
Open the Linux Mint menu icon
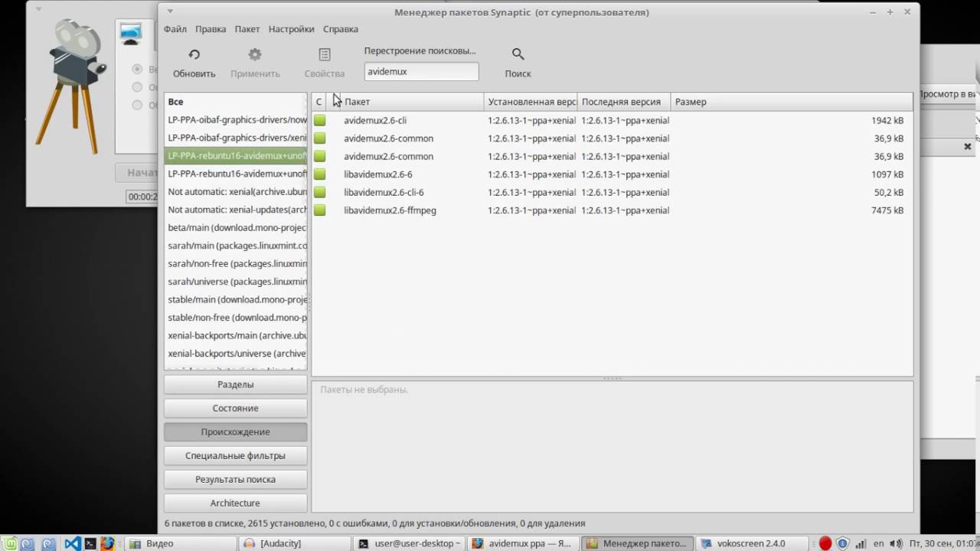pos(8,543)
